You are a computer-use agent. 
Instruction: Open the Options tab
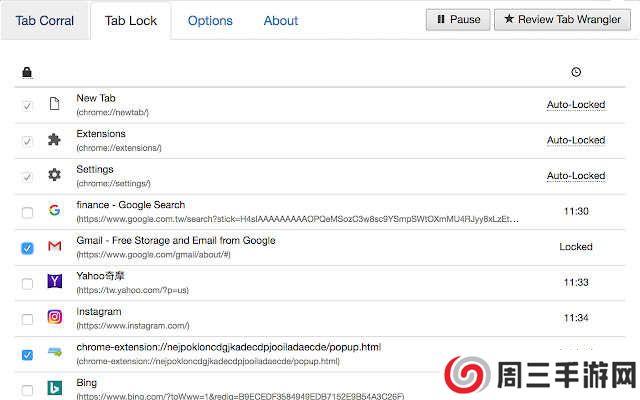[210, 20]
